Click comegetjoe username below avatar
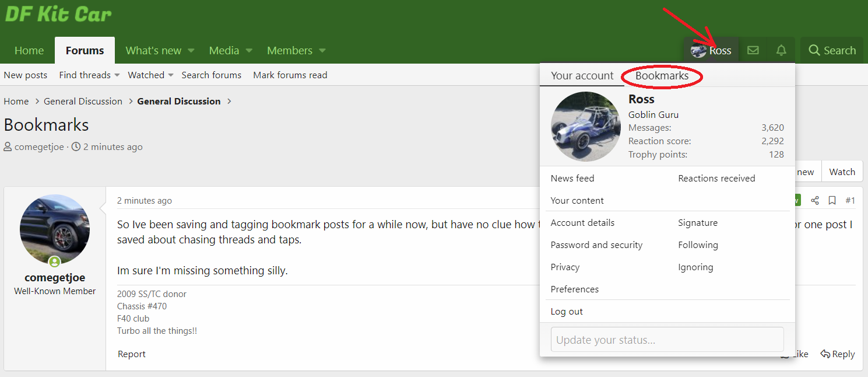The width and height of the screenshot is (868, 377). pos(55,277)
